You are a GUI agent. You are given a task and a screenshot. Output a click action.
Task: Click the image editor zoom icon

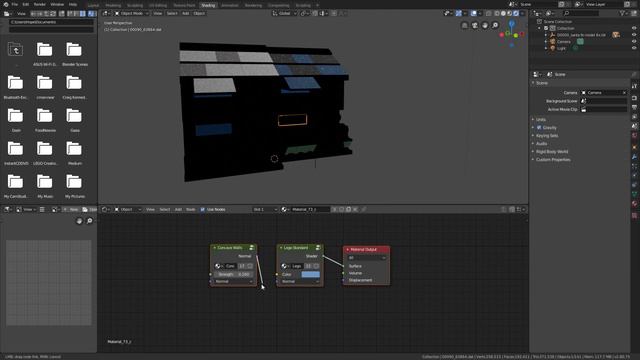pyautogui.click(x=89, y=221)
